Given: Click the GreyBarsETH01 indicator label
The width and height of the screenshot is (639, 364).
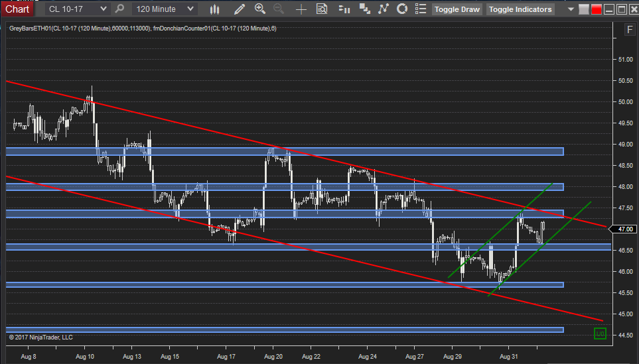Looking at the screenshot, I should tap(80, 29).
